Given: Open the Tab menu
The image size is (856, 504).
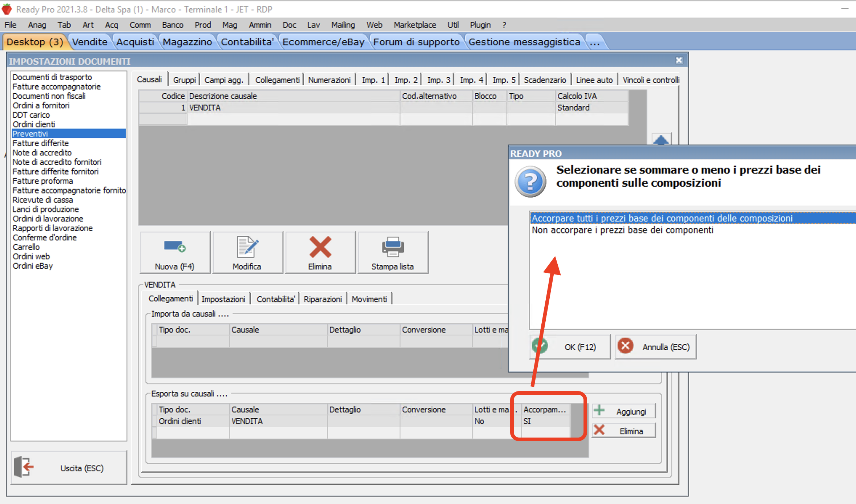Looking at the screenshot, I should click(x=64, y=25).
